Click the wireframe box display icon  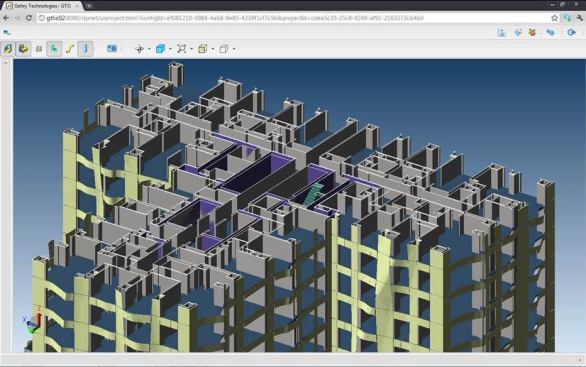tap(223, 49)
